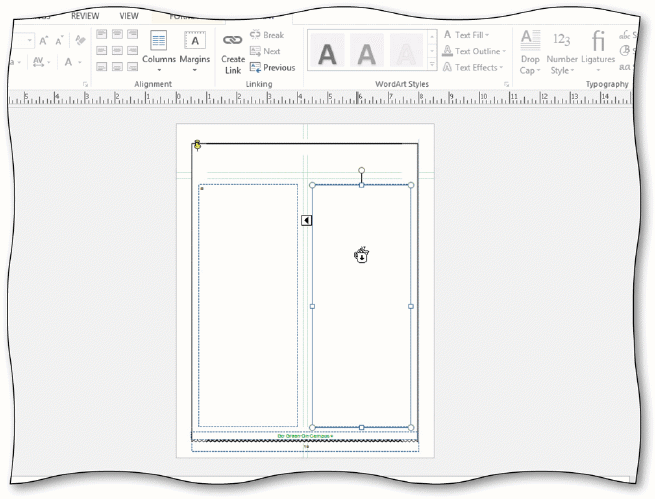655x499 pixels.
Task: Click Break in the Linking group
Action: (x=267, y=35)
